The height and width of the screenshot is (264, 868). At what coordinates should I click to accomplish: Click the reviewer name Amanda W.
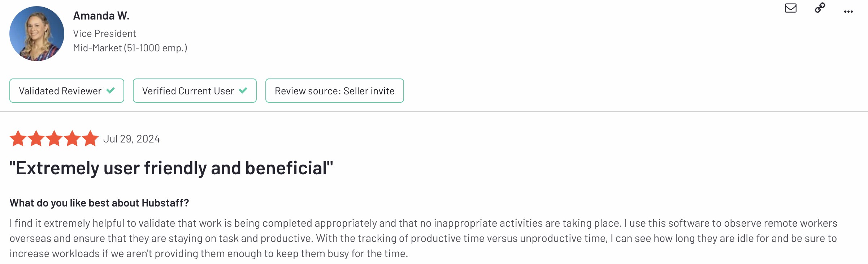click(101, 16)
